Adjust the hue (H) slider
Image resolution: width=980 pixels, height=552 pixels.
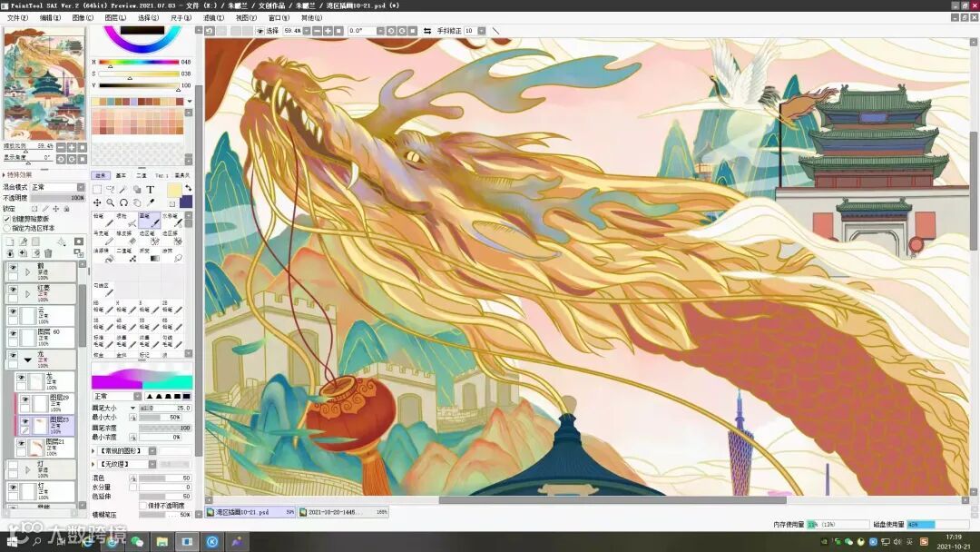point(139,62)
